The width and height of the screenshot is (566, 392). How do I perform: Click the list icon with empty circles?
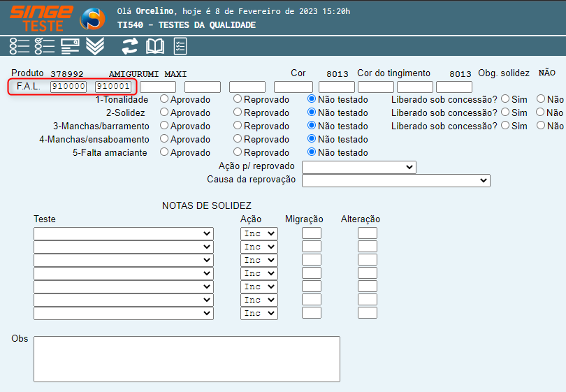click(19, 47)
